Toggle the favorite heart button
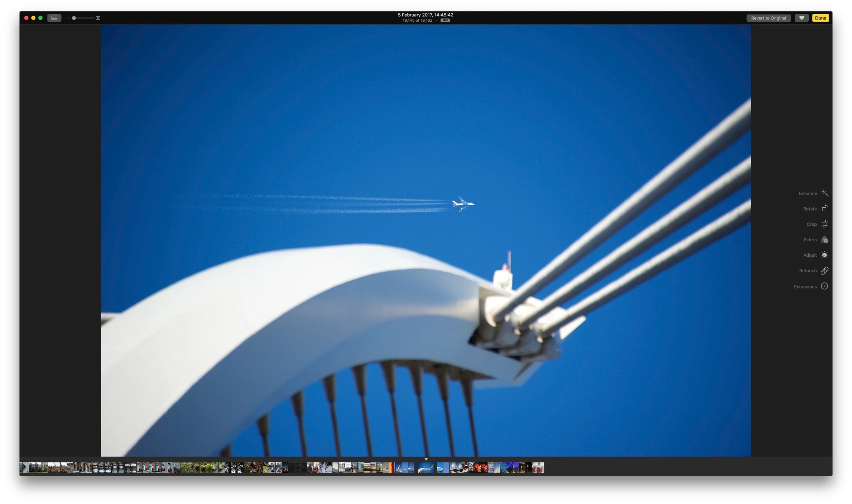The image size is (852, 504). pos(801,18)
